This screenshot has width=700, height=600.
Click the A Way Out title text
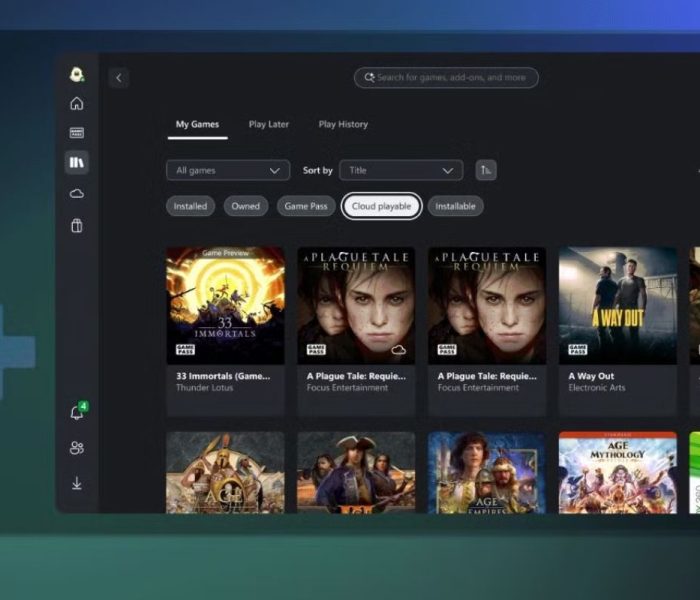point(591,376)
